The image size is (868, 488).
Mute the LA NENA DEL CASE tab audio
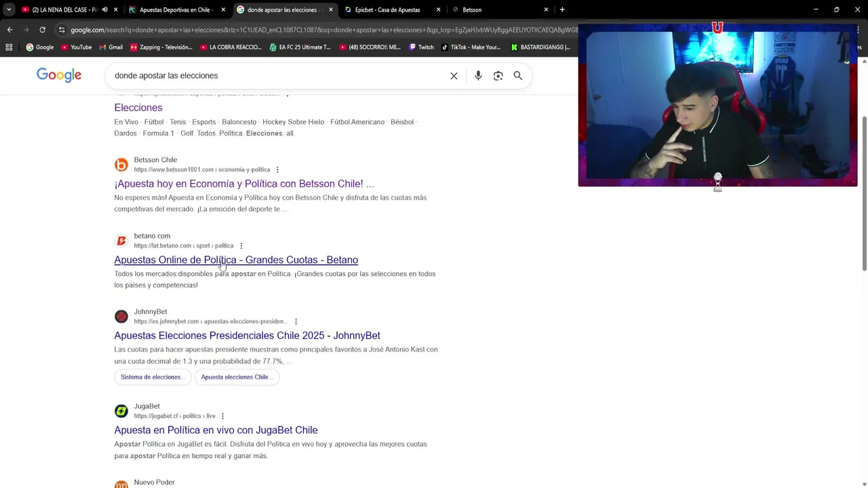pos(104,9)
